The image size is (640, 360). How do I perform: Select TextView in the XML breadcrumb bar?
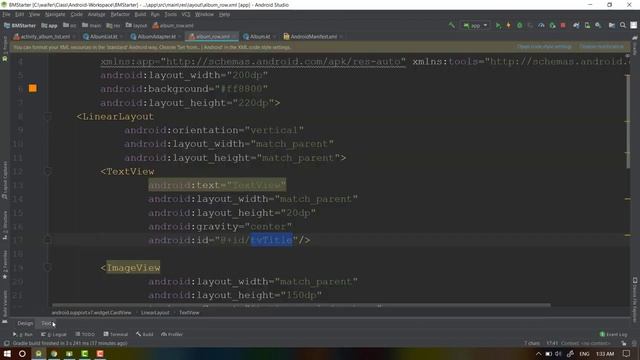pyautogui.click(x=189, y=313)
